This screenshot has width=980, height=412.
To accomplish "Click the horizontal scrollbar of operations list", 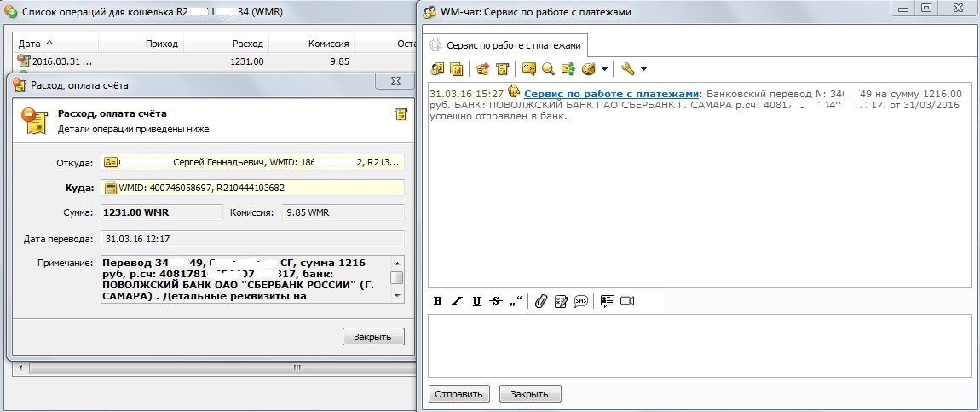I will pos(222,368).
